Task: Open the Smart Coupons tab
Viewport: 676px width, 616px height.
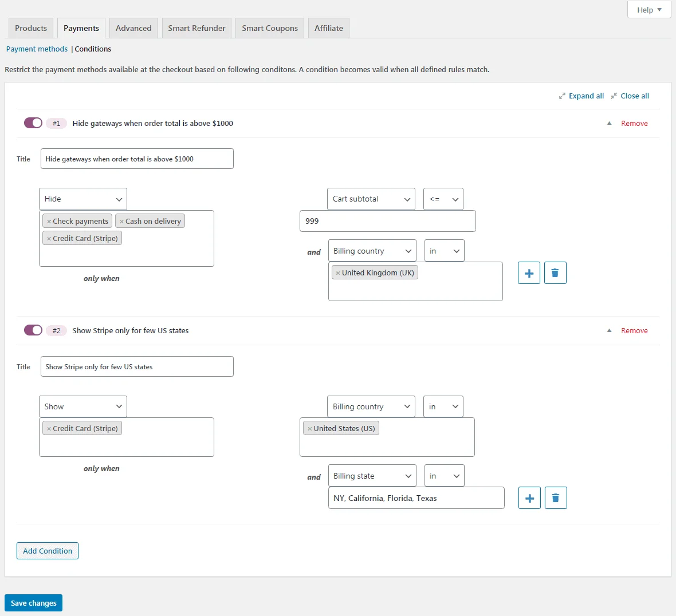Action: 270,28
